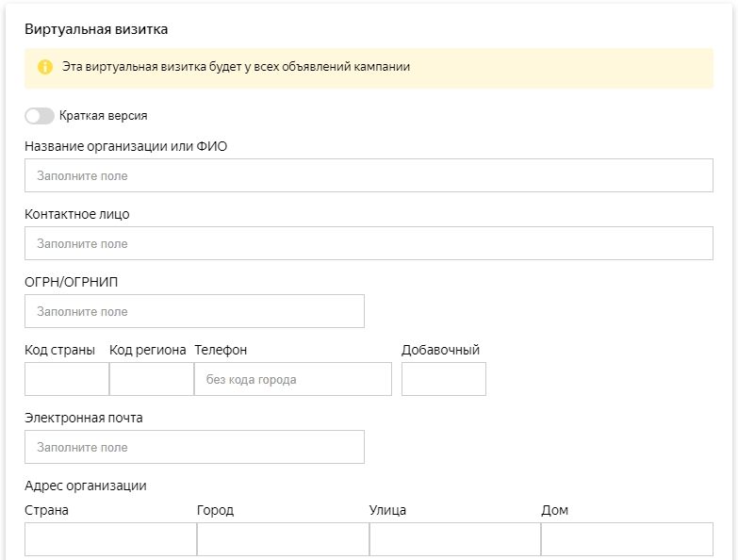Image resolution: width=738 pixels, height=560 pixels.
Task: Click the Дом address field
Action: tap(627, 539)
